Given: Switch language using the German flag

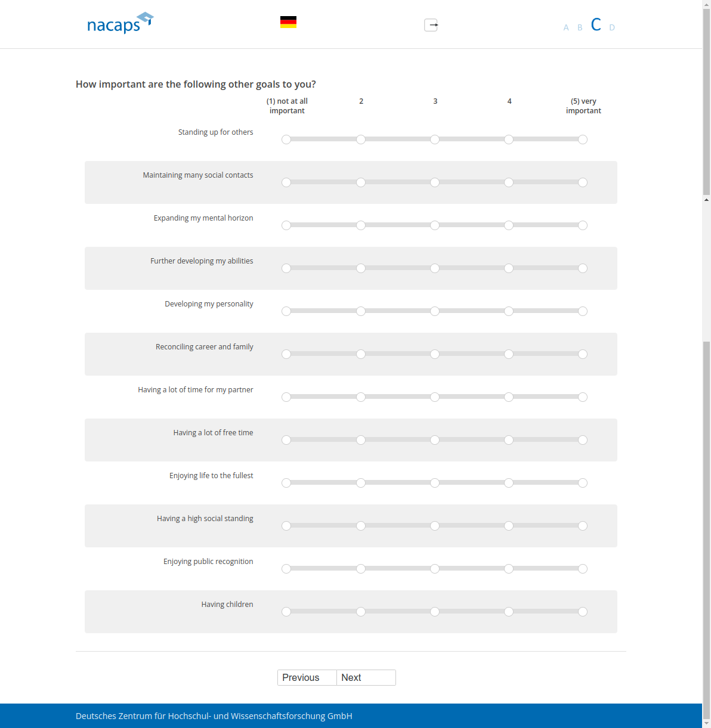Looking at the screenshot, I should (x=288, y=23).
